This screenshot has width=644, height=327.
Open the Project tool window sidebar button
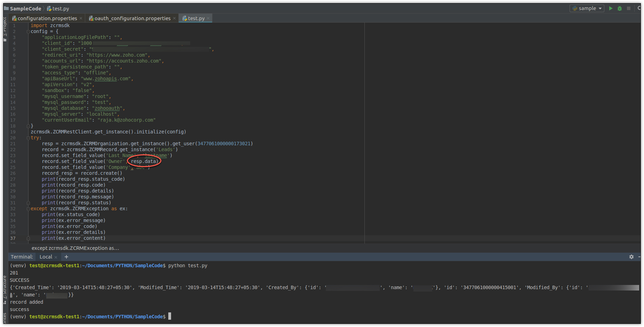click(x=5, y=29)
